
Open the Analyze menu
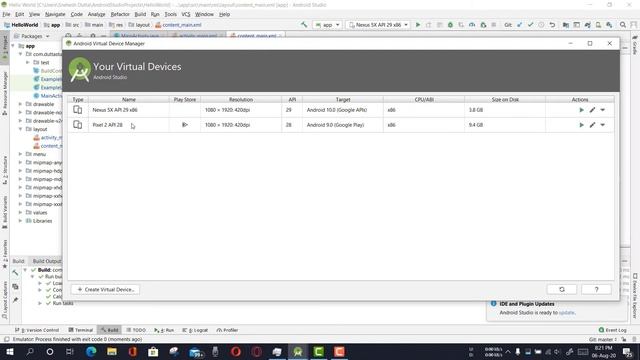point(96,14)
